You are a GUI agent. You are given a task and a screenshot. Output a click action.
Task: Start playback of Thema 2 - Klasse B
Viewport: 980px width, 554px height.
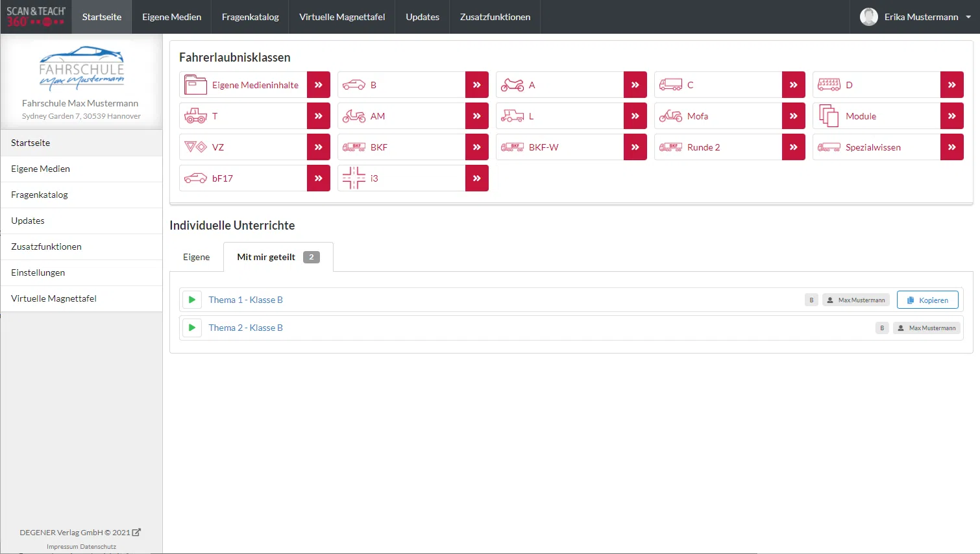pos(192,328)
